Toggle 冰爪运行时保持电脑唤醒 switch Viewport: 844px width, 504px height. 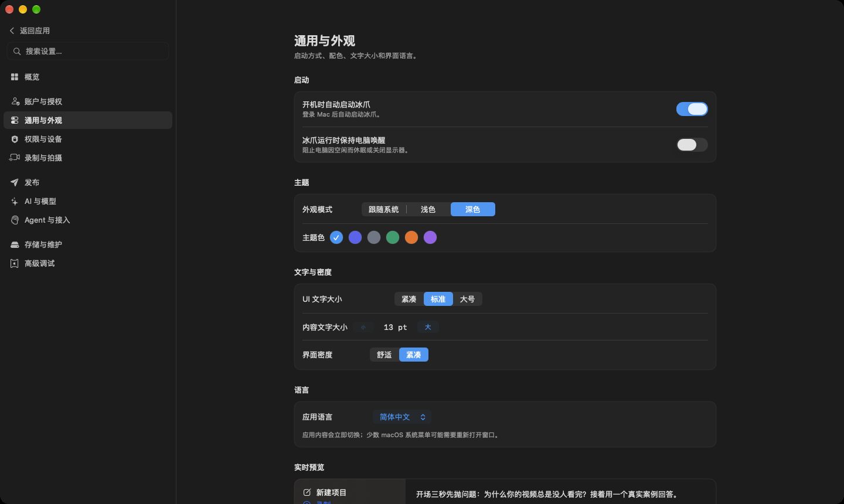coord(692,145)
